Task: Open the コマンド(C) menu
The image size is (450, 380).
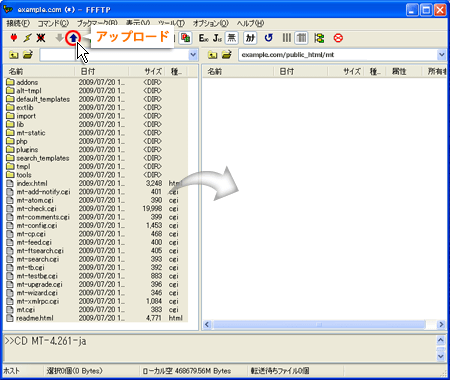Action: (53, 23)
